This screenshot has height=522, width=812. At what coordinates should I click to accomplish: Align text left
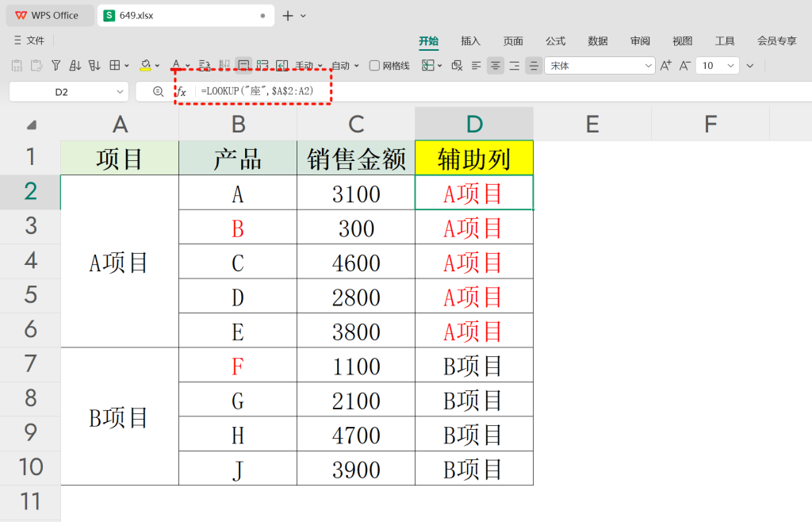pyautogui.click(x=477, y=66)
